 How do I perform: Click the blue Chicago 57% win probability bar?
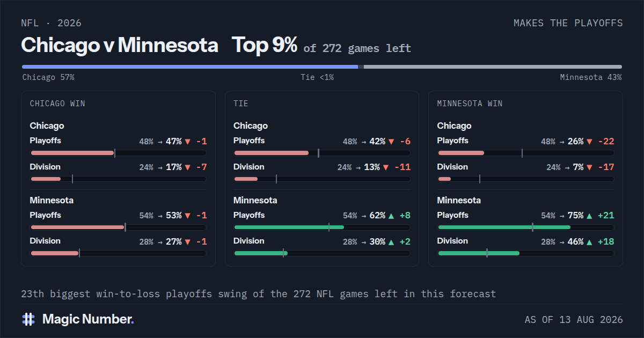coord(190,67)
